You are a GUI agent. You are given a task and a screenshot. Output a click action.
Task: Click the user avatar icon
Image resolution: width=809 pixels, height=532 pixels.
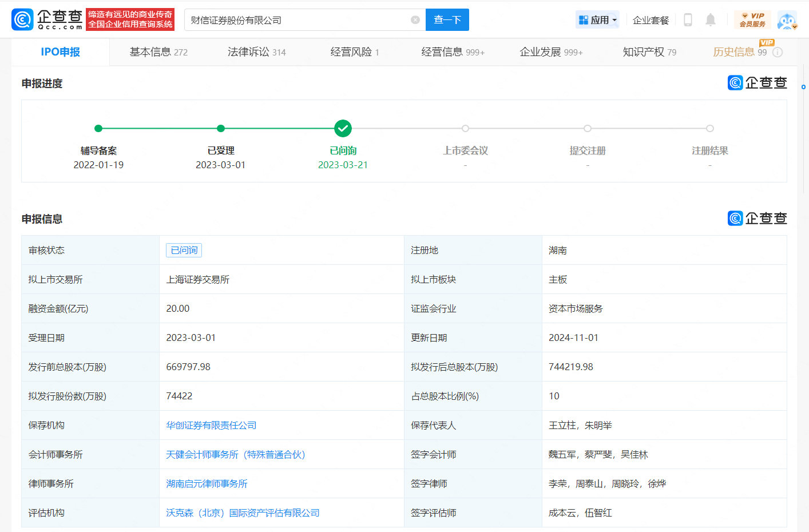pos(787,21)
